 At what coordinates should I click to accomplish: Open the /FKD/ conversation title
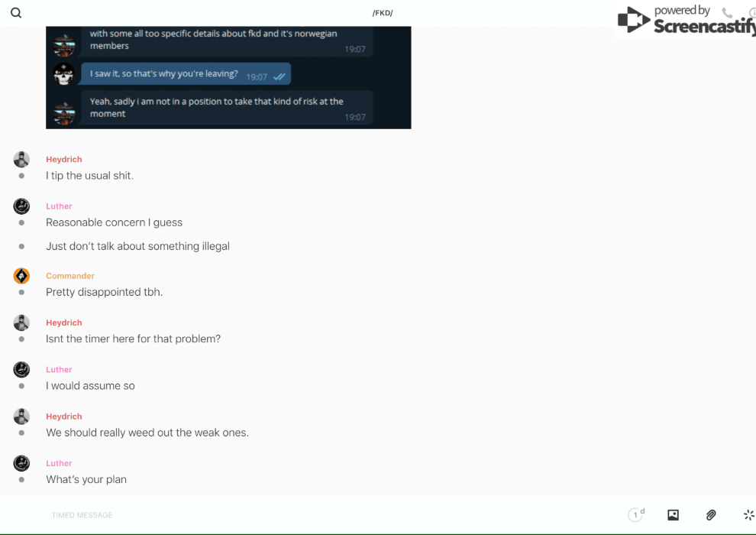pyautogui.click(x=383, y=13)
